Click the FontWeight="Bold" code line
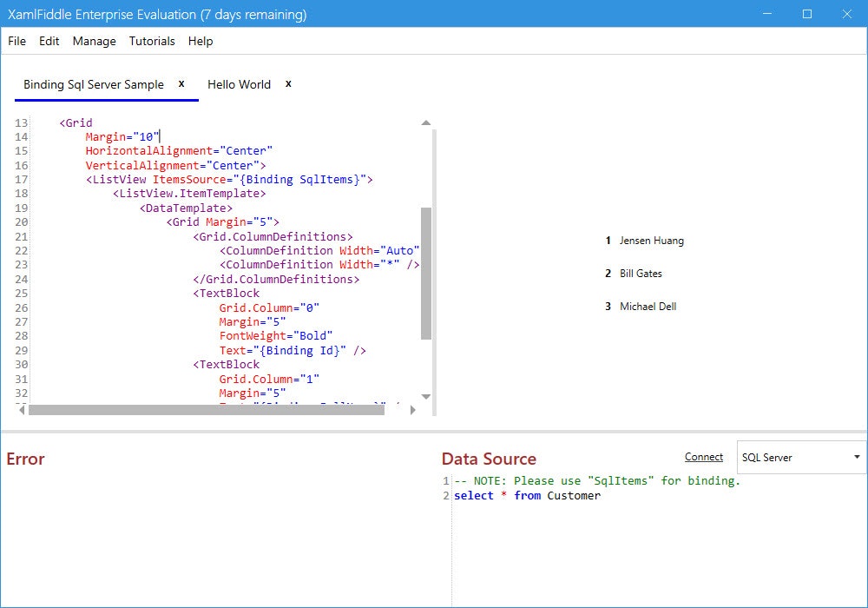The width and height of the screenshot is (868, 608). point(276,335)
